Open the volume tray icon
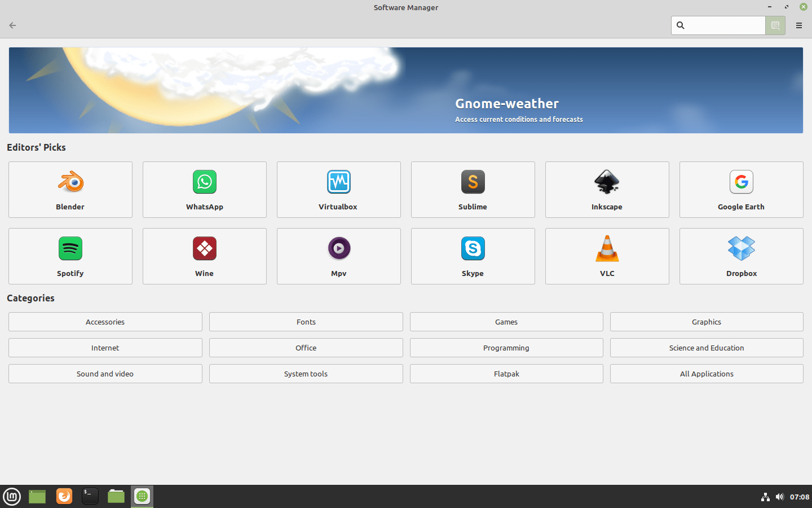The height and width of the screenshot is (508, 812). [780, 497]
